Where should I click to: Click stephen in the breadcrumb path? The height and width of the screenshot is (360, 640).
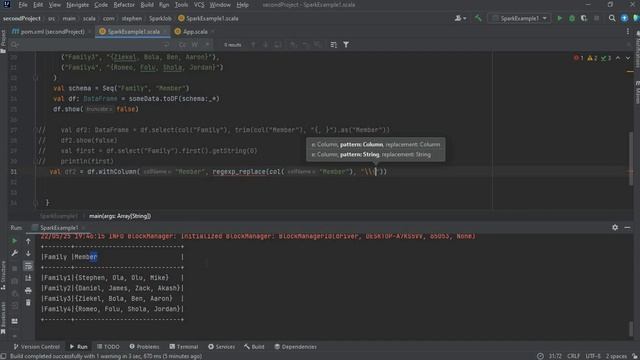click(x=131, y=18)
